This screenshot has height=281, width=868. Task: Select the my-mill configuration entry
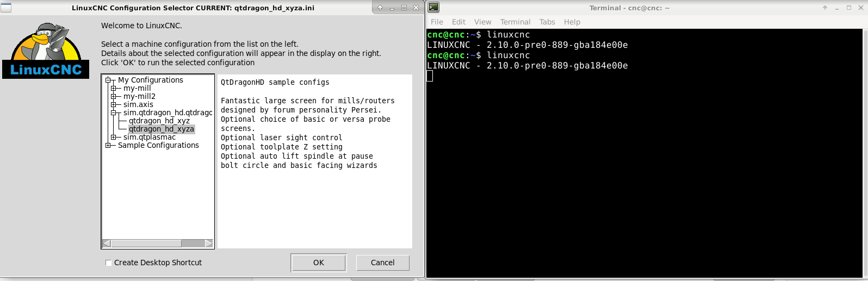137,88
